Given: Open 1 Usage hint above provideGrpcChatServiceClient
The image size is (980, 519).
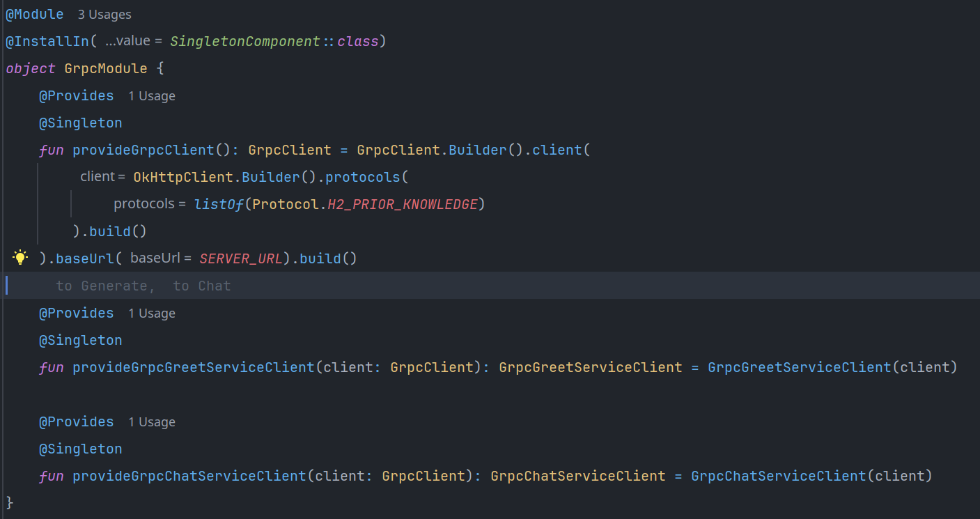Looking at the screenshot, I should [151, 422].
